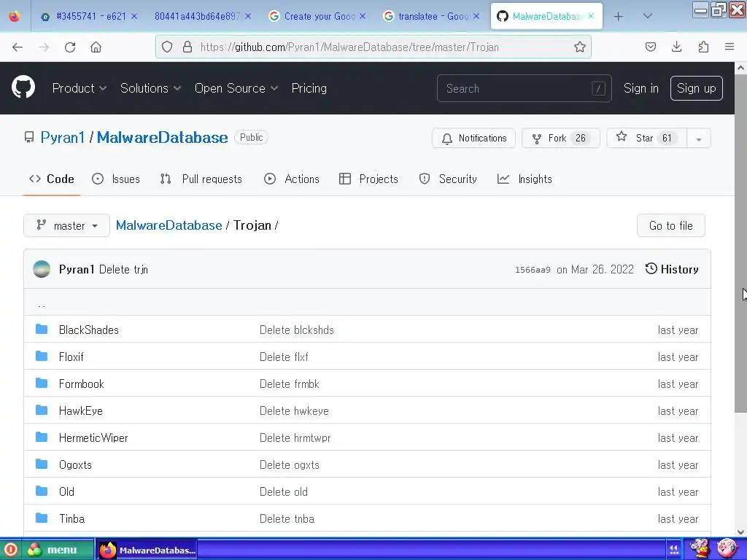747x560 pixels.
Task: Open commit hash 1566aa9
Action: (533, 270)
